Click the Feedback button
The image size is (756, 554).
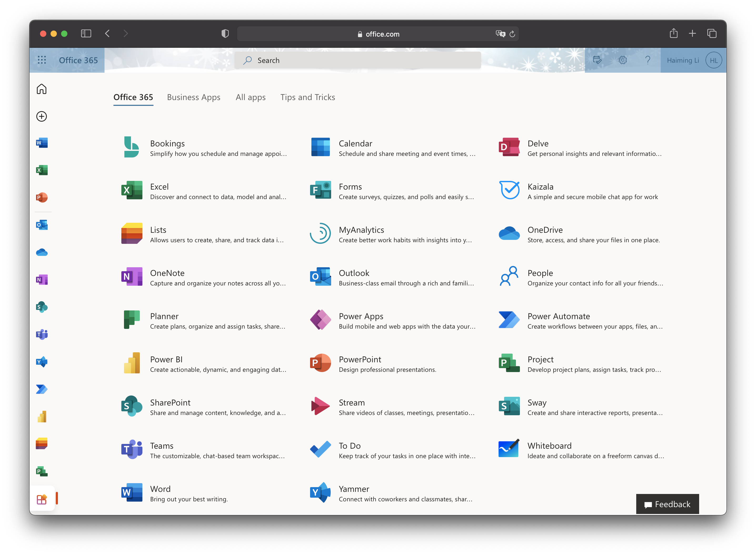point(667,504)
